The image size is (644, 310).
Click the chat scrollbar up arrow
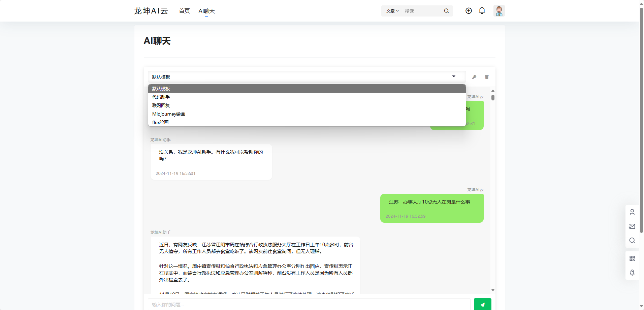click(493, 91)
